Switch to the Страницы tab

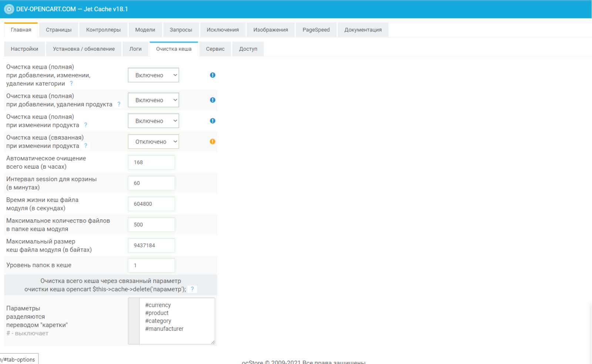[x=59, y=30]
